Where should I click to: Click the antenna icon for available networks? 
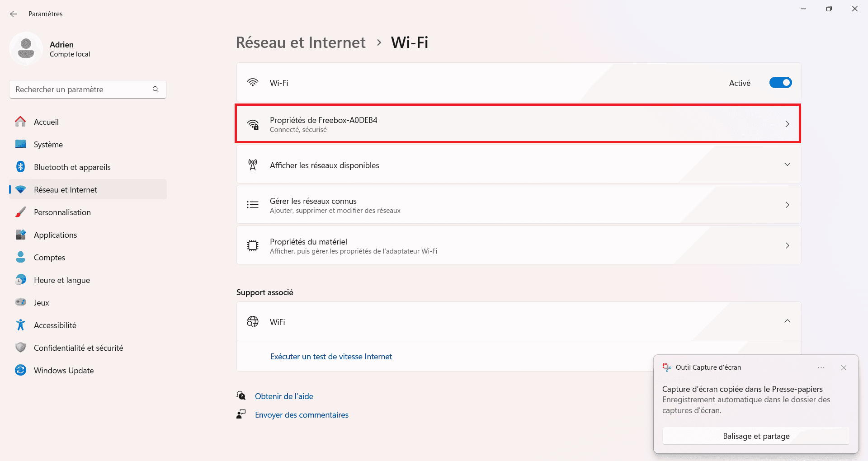coord(253,165)
